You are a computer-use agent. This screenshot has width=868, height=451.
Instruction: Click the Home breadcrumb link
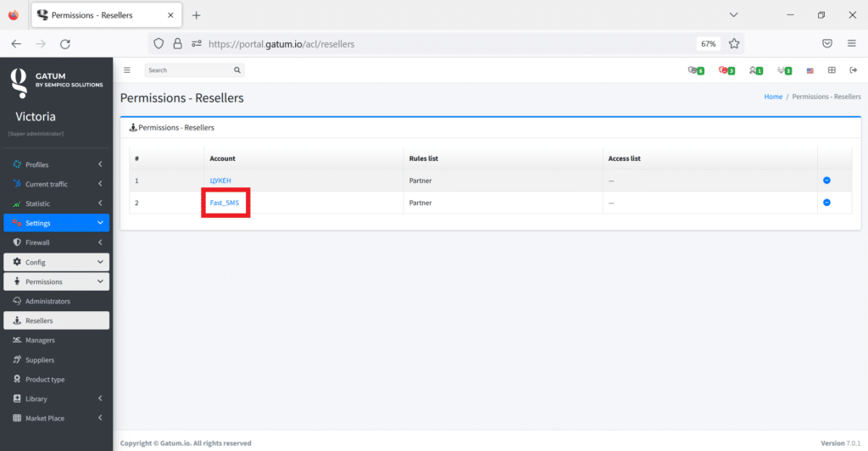point(773,97)
